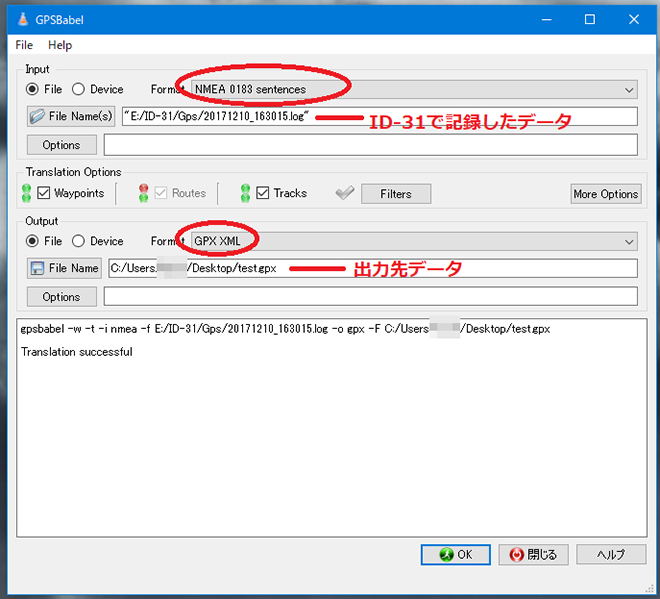Click the gpsbabel command line text in output log

pyautogui.click(x=285, y=329)
